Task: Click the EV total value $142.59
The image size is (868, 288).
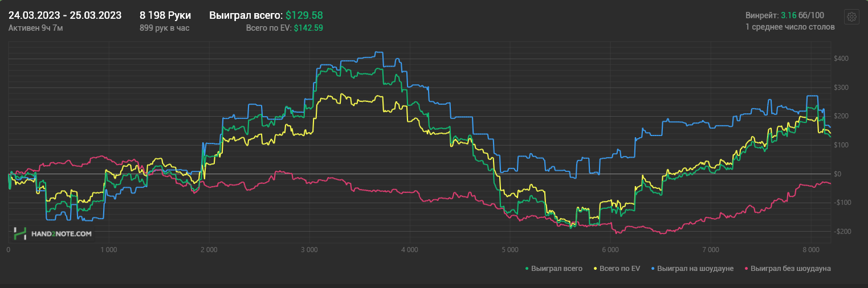Action: 308,27
